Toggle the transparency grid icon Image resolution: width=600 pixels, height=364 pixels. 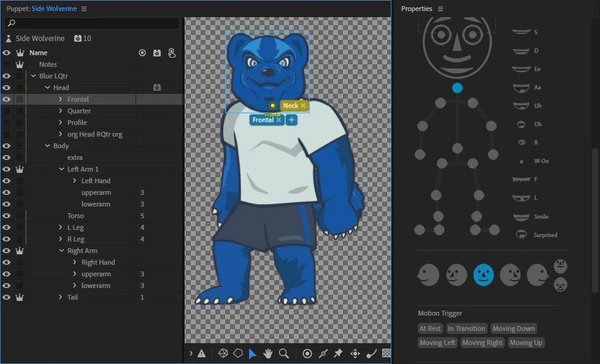[x=387, y=354]
